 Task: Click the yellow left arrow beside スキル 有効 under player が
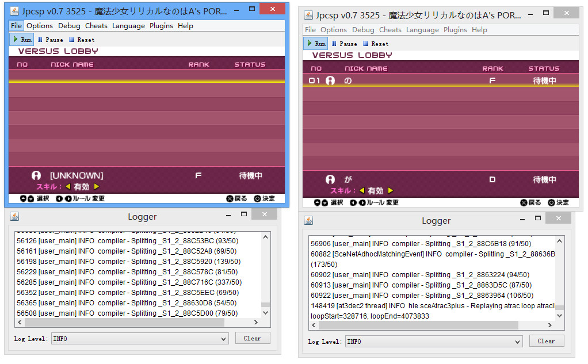(362, 190)
